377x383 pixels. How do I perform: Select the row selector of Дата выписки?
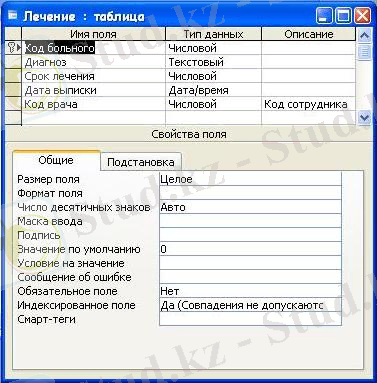(13, 90)
